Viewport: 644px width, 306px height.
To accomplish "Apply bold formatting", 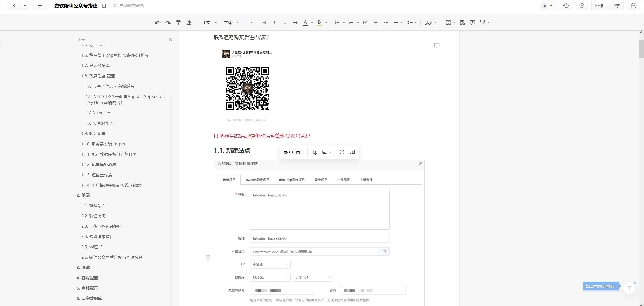I will (x=264, y=23).
